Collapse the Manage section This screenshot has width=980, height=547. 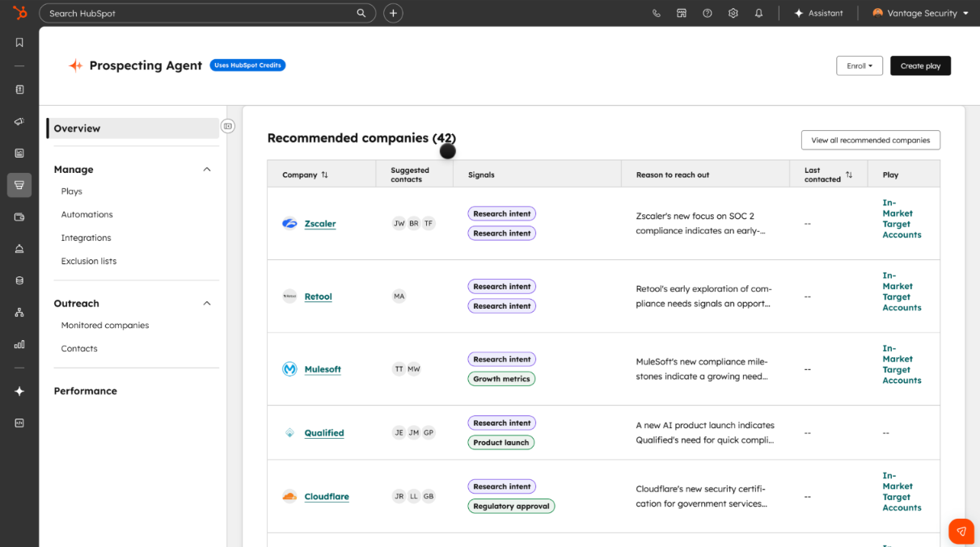pyautogui.click(x=206, y=170)
